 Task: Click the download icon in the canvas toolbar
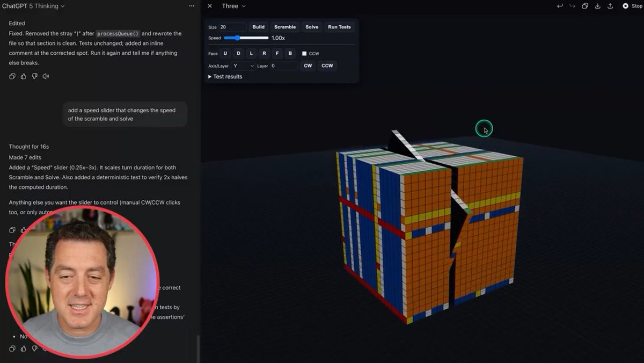pyautogui.click(x=597, y=6)
